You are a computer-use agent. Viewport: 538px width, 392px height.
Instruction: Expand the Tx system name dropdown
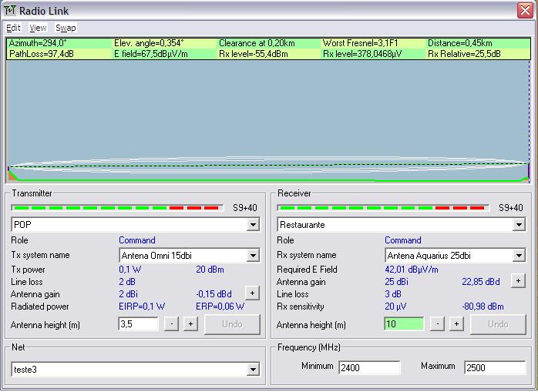(x=253, y=255)
